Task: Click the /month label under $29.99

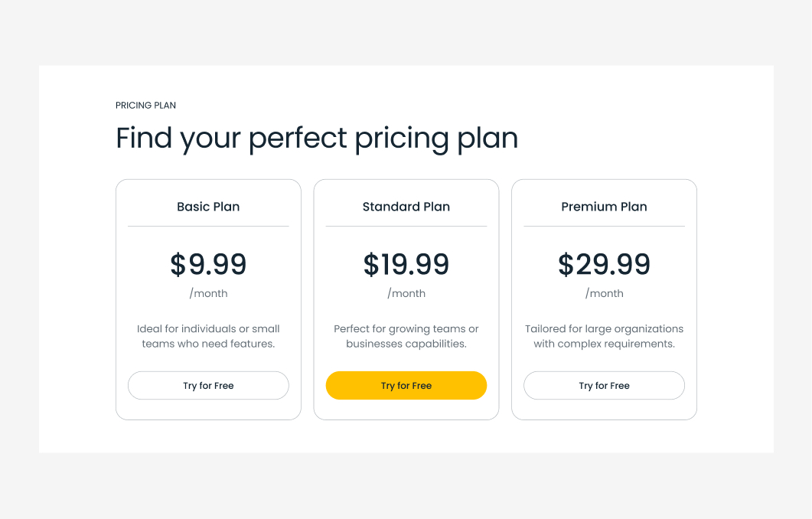Action: tap(605, 293)
